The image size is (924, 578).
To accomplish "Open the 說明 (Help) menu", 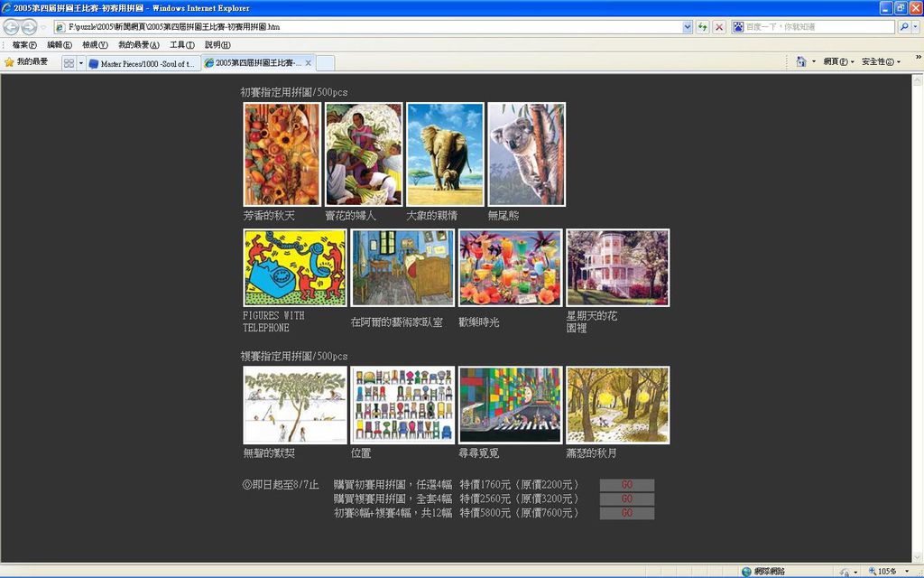I will [217, 45].
